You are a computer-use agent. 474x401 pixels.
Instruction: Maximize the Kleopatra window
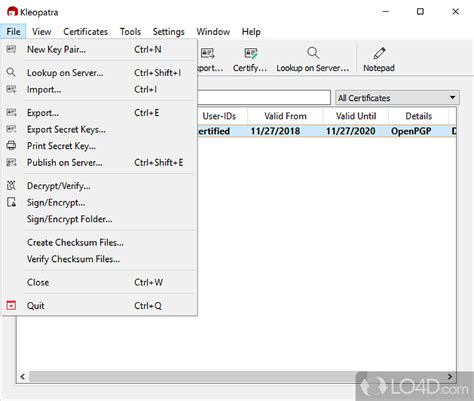click(420, 12)
